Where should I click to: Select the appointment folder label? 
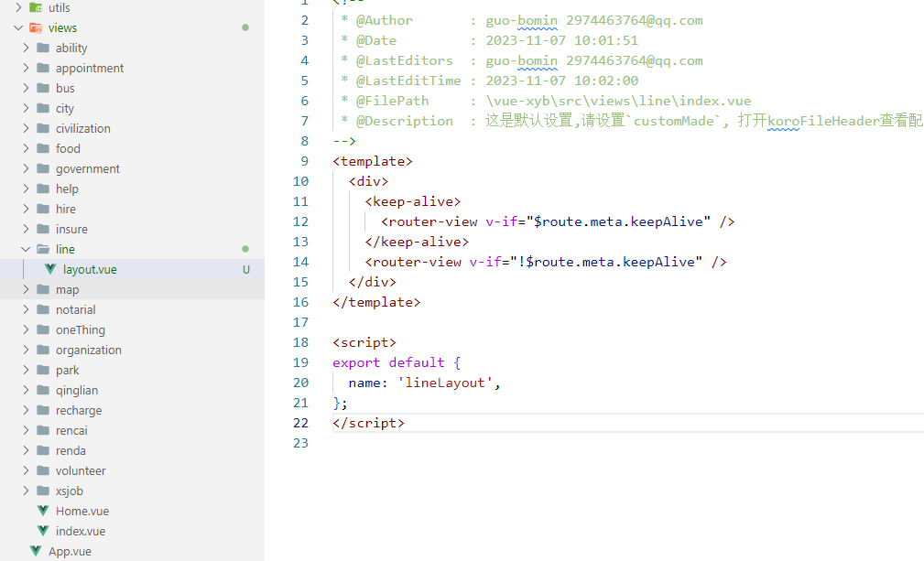pos(90,69)
